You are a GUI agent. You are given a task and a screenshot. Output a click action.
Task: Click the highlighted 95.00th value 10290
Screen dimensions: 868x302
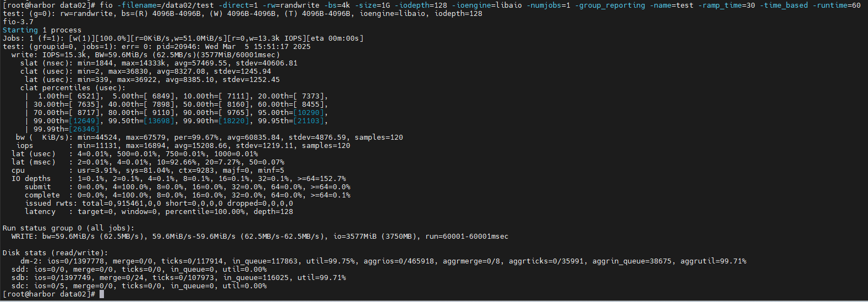pos(309,112)
